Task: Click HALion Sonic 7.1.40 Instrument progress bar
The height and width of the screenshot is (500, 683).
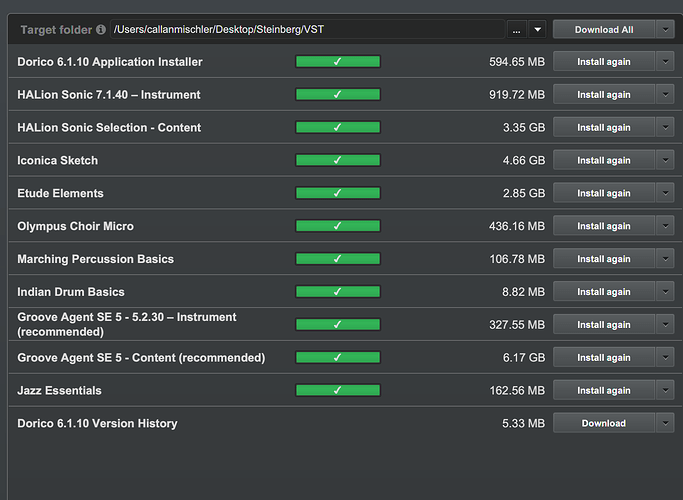Action: [338, 95]
